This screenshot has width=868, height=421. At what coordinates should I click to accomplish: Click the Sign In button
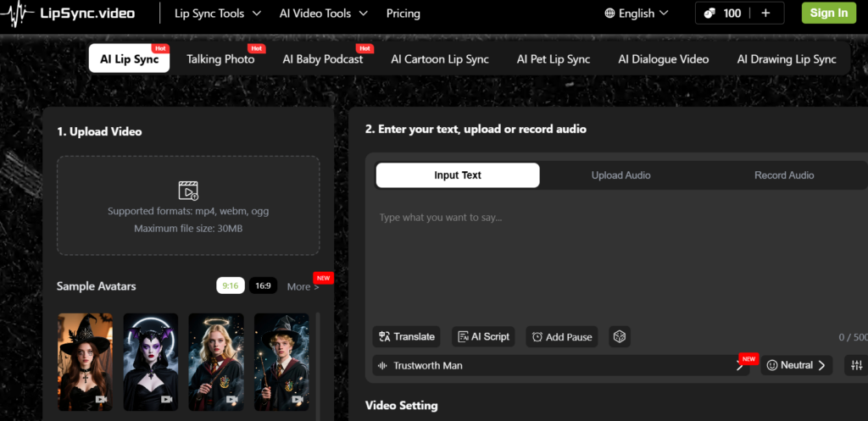coord(828,13)
